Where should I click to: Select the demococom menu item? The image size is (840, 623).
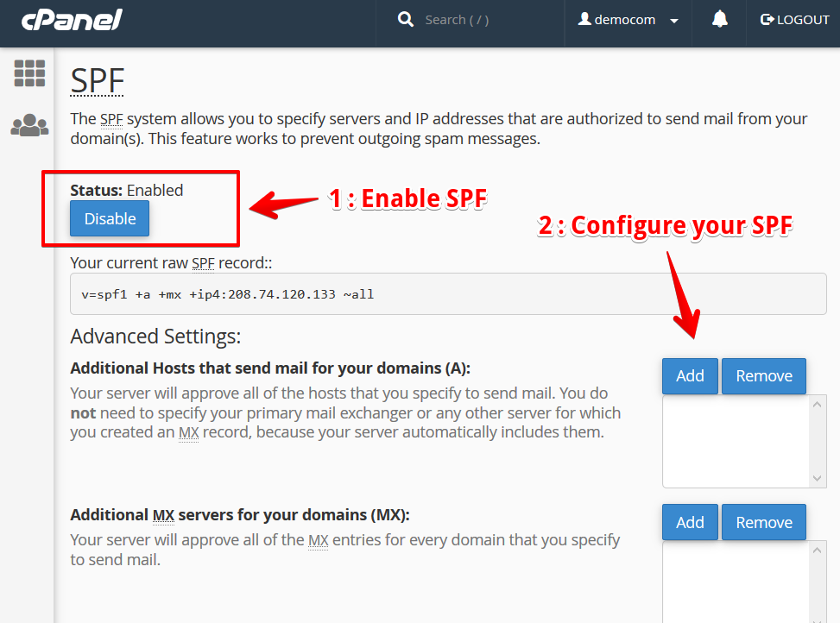pos(628,19)
